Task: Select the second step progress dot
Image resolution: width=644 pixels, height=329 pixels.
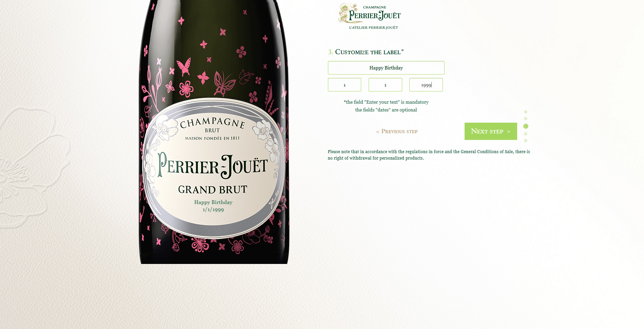Action: coord(526,119)
